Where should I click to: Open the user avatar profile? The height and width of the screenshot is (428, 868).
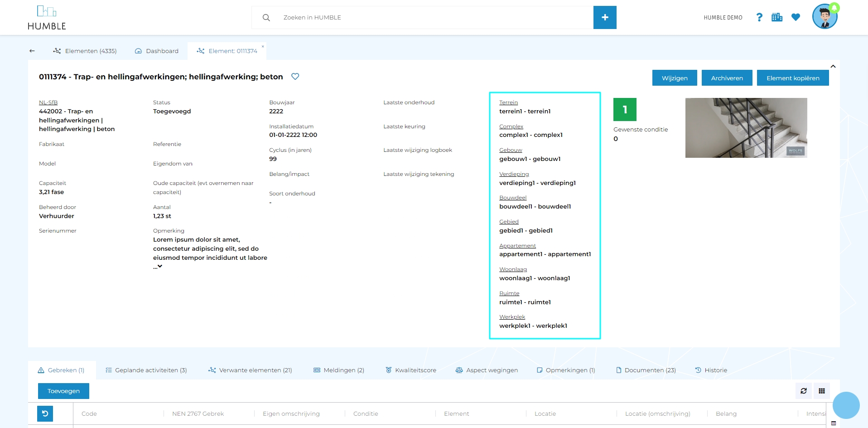(825, 17)
